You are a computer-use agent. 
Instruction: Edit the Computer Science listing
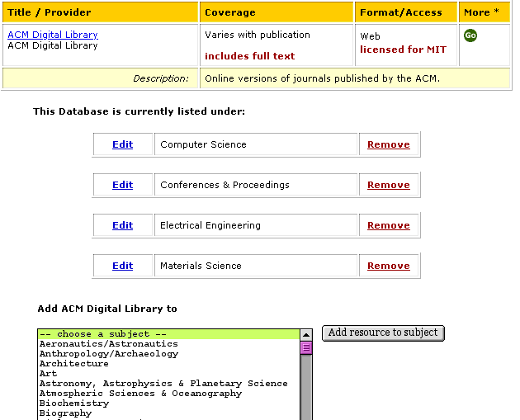pos(122,144)
